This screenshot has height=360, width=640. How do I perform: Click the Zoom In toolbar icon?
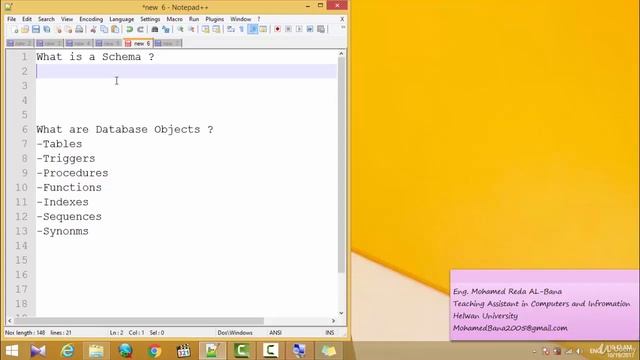pos(180,29)
